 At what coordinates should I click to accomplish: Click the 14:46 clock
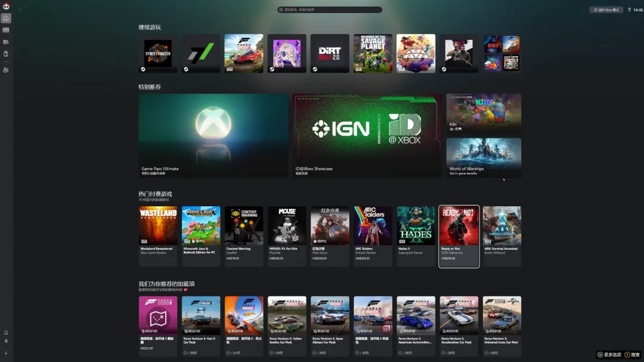point(638,10)
